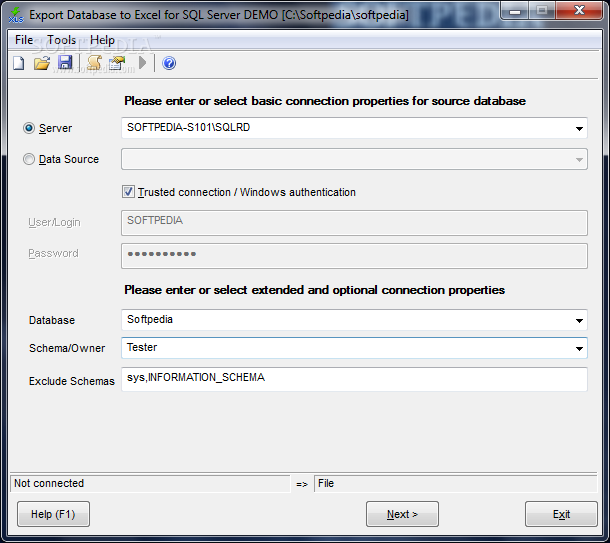The image size is (610, 543).
Task: Select the Data Source radio button
Action: tap(29, 159)
